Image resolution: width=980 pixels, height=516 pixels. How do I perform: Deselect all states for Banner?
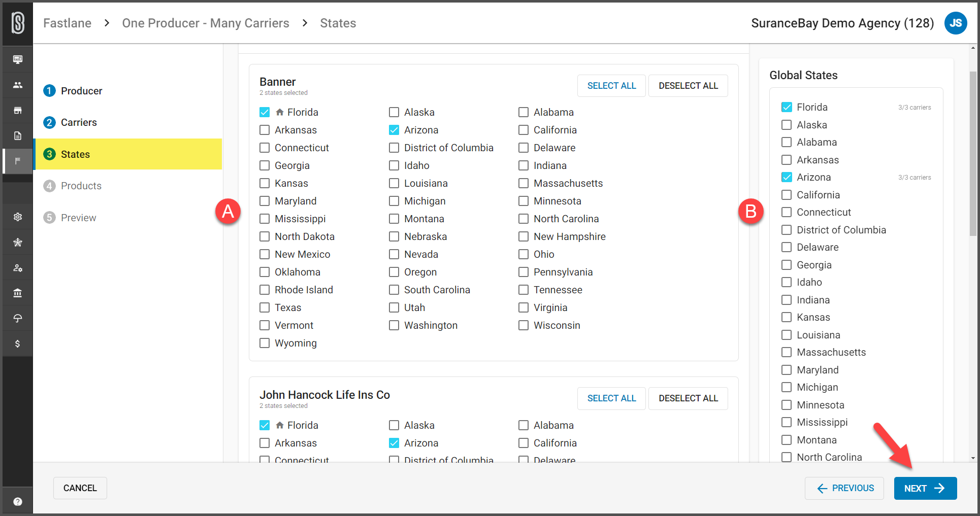(688, 86)
